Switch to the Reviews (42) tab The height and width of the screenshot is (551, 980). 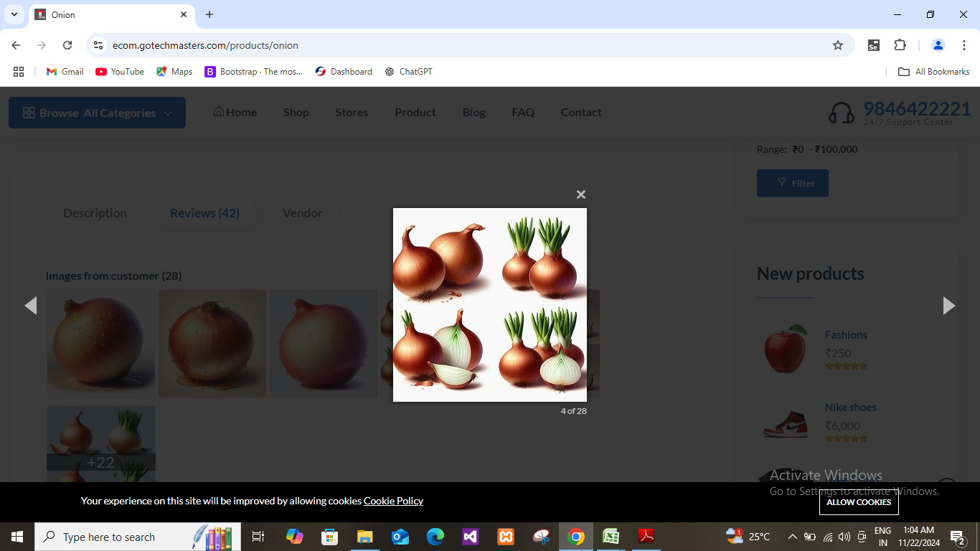click(204, 213)
